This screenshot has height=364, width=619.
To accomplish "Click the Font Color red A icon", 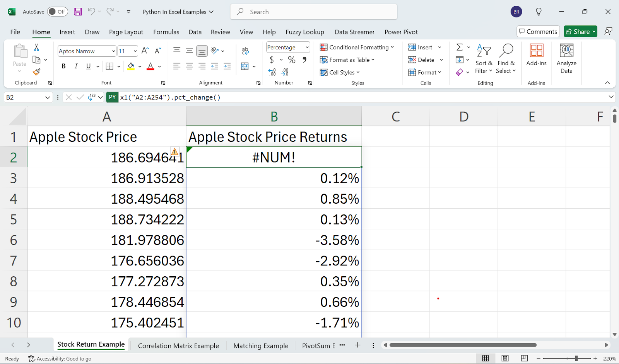I will tap(150, 66).
